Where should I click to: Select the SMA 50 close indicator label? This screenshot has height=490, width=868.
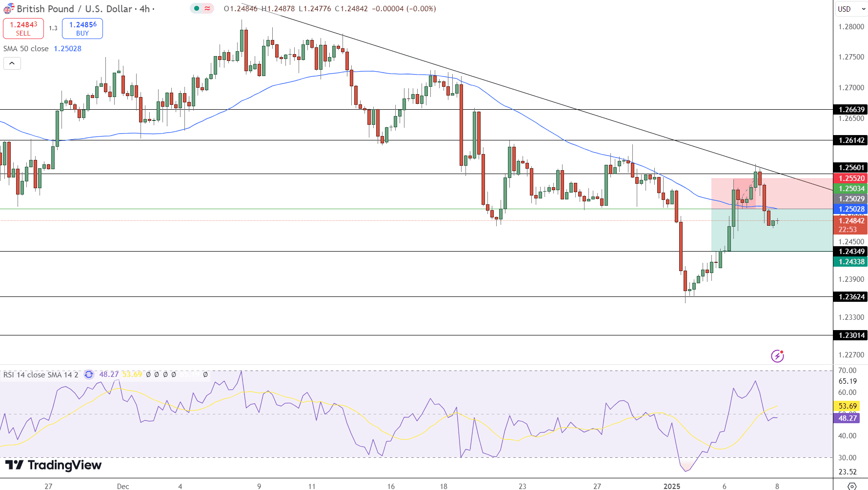(x=26, y=49)
